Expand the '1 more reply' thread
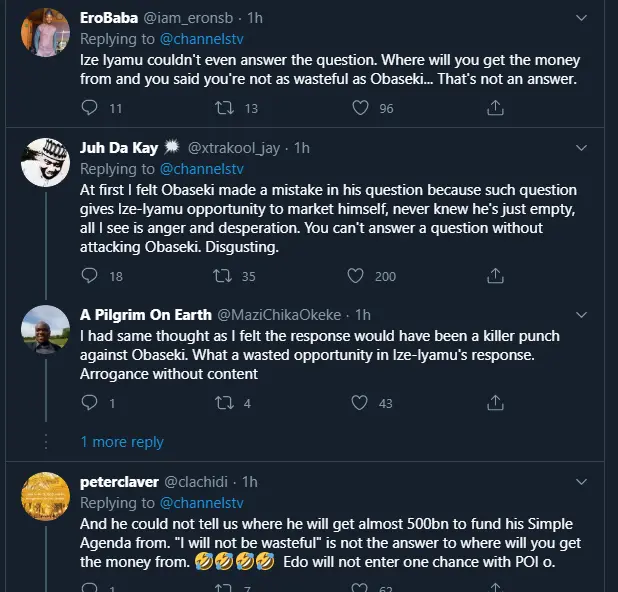 (x=122, y=442)
